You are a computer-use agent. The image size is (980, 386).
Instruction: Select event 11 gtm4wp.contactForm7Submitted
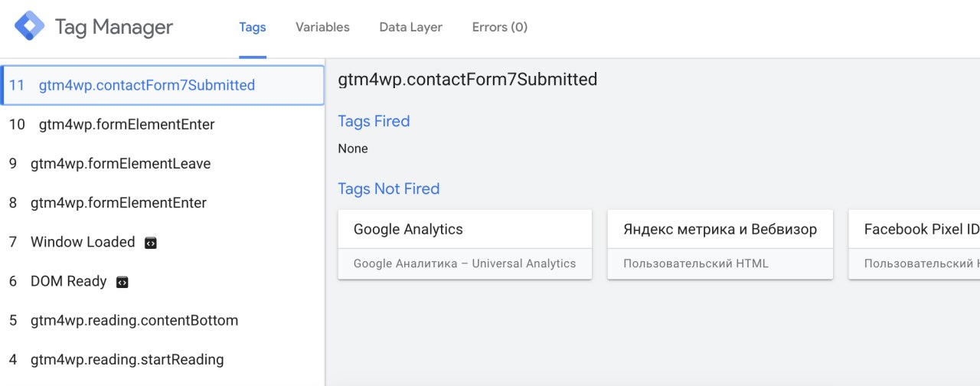162,85
